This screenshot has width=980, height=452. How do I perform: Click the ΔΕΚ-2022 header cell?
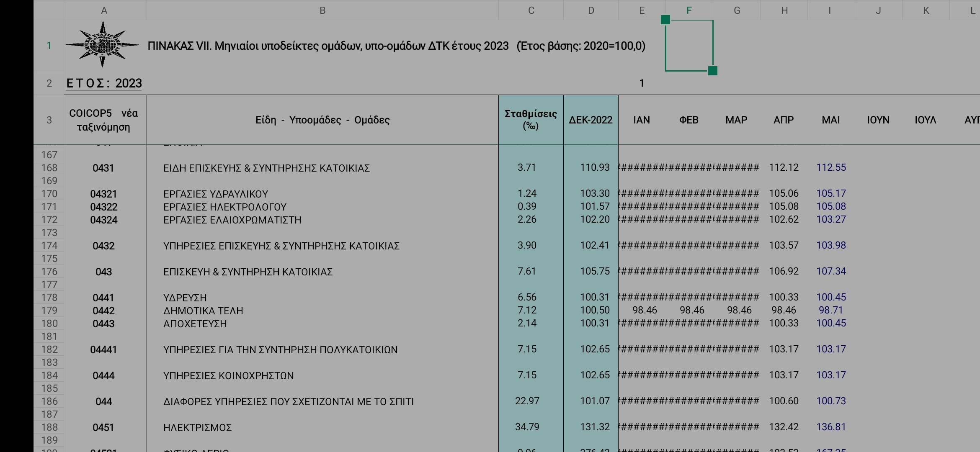pyautogui.click(x=591, y=120)
